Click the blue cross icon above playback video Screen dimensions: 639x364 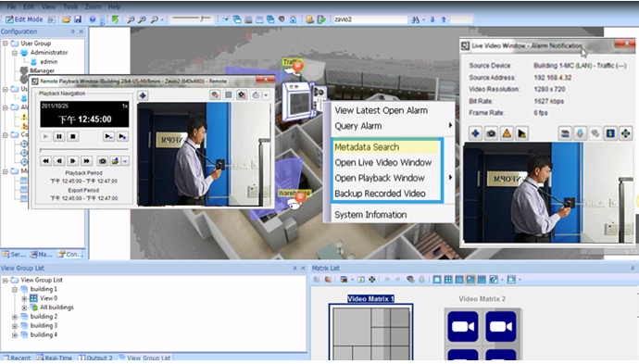[143, 95]
